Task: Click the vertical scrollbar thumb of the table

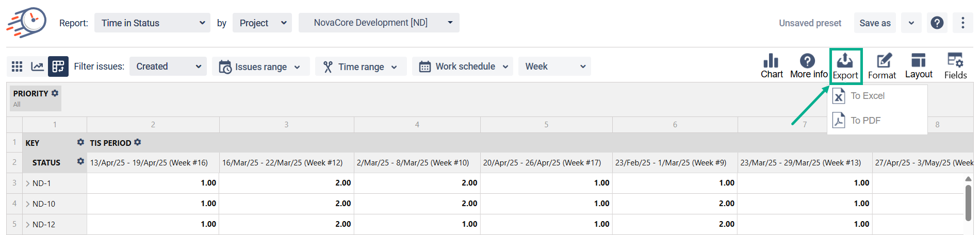Action: (x=968, y=203)
